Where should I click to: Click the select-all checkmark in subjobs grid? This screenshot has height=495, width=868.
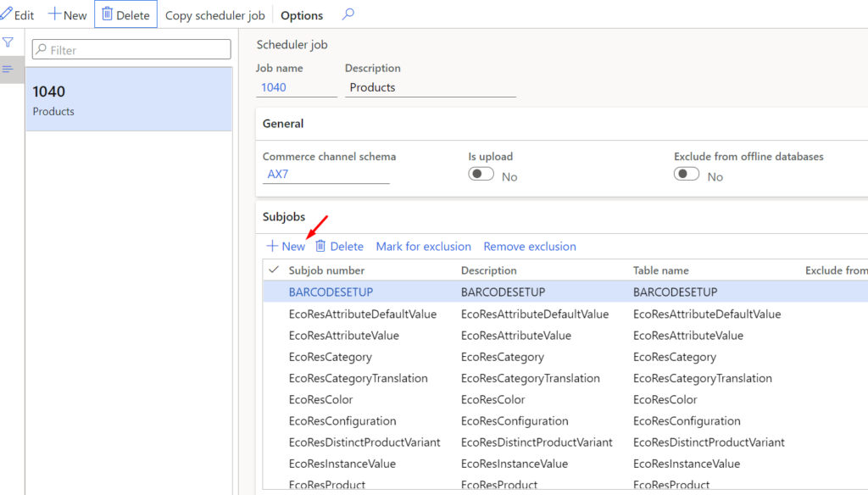274,270
